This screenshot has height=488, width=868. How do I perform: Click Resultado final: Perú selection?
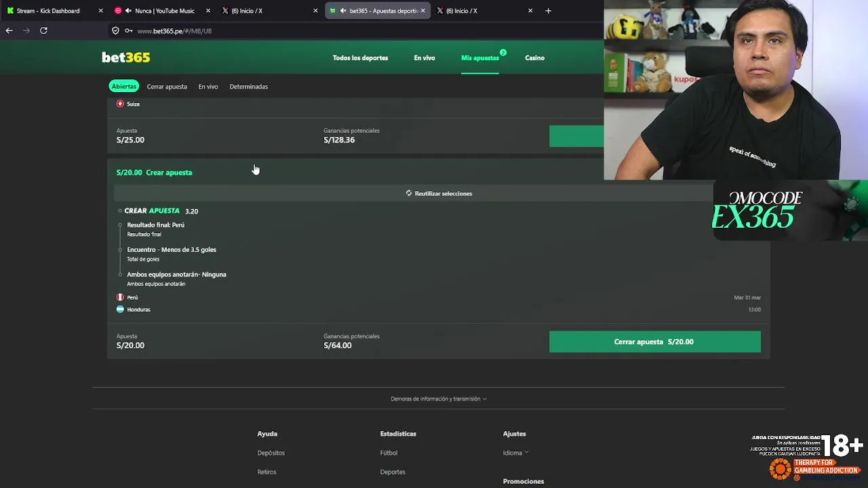[155, 225]
